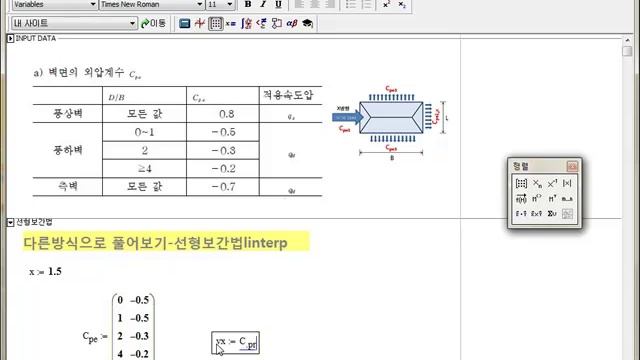Open the Greek symbol (αβ) palette

coord(292,24)
